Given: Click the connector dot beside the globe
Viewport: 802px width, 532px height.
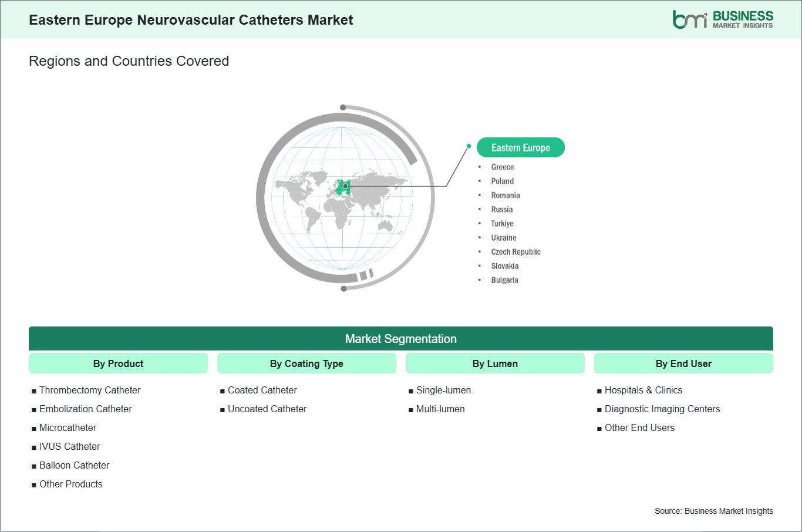Looking at the screenshot, I should (x=468, y=146).
